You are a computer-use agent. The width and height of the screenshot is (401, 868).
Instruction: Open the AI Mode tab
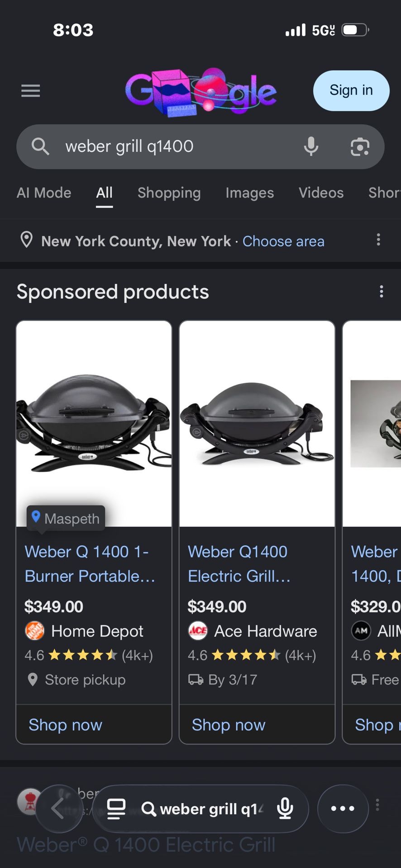point(44,193)
